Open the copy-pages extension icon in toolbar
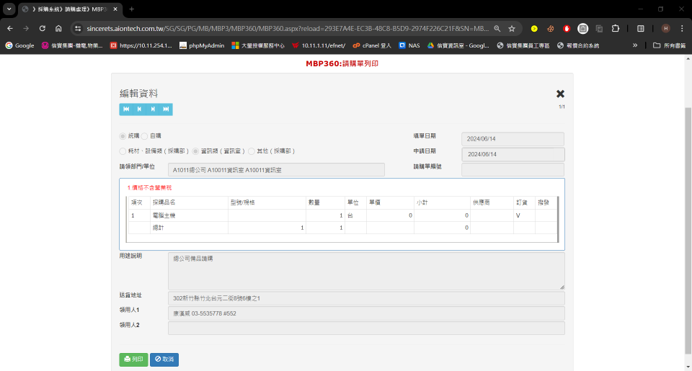This screenshot has height=371, width=692. point(599,28)
